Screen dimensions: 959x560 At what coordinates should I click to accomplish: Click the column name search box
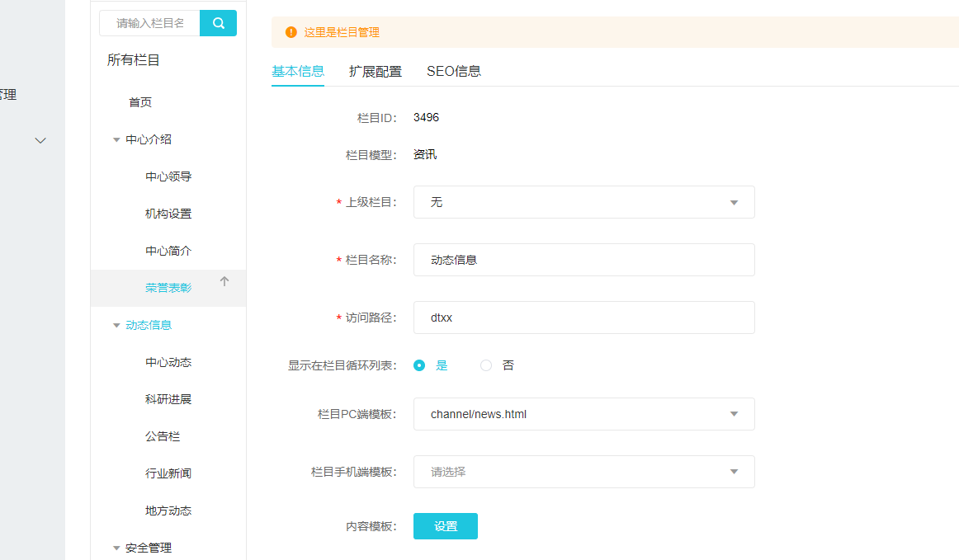click(x=150, y=23)
